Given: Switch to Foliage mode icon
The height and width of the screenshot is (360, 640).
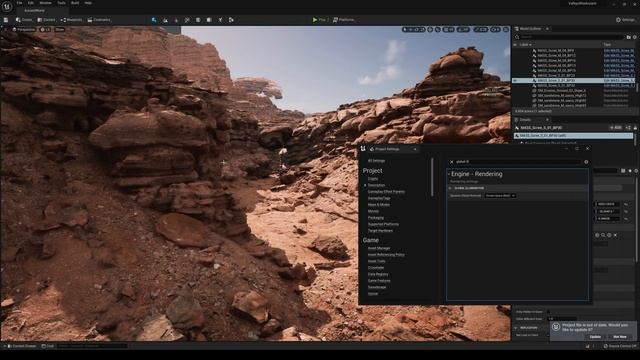Looking at the screenshot, I should coord(176,20).
